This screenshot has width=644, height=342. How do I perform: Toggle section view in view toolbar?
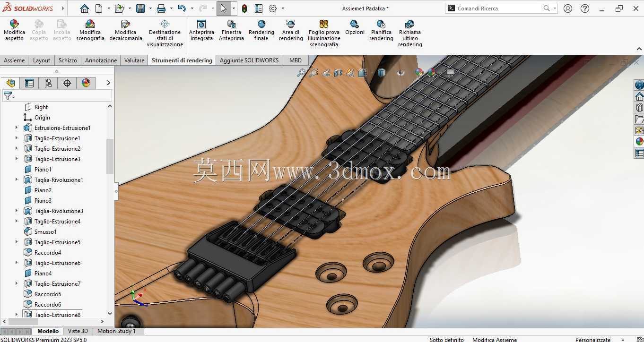click(338, 73)
